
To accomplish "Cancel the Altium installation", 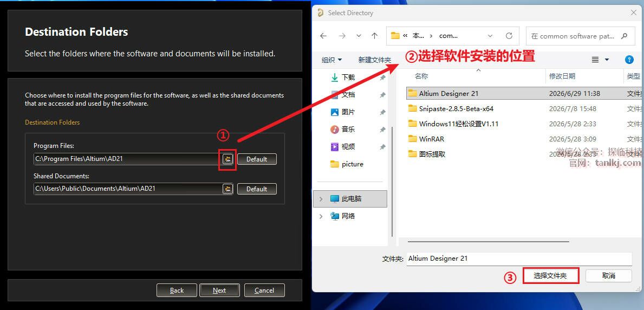I will click(x=264, y=290).
